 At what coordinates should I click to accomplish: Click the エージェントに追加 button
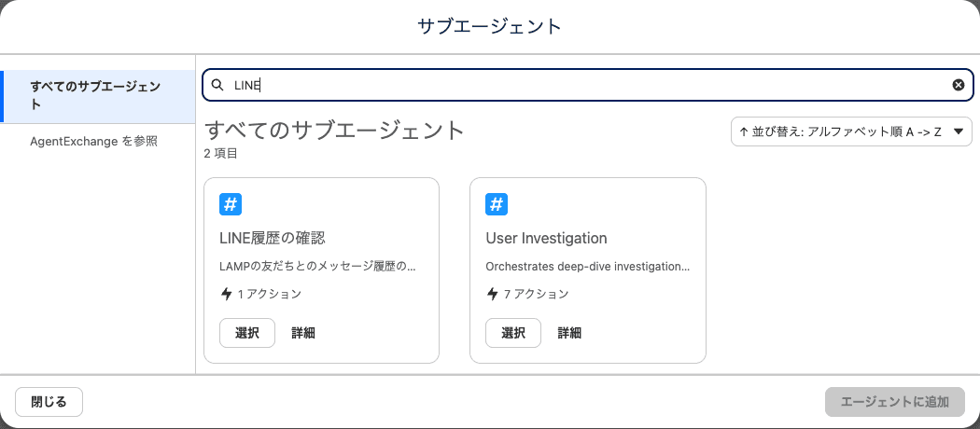[x=895, y=402]
